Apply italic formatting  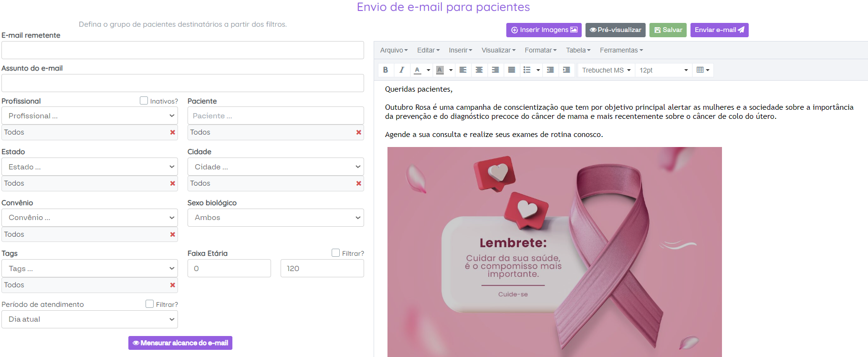point(402,70)
